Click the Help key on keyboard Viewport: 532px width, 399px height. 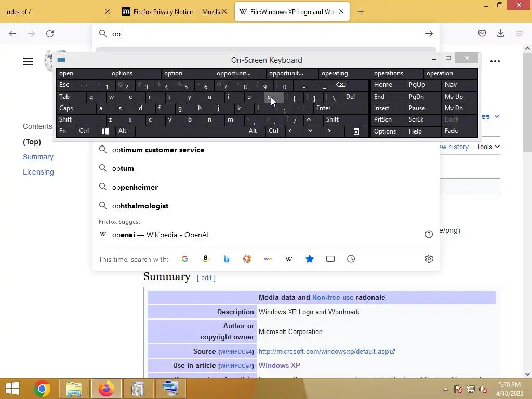point(423,131)
